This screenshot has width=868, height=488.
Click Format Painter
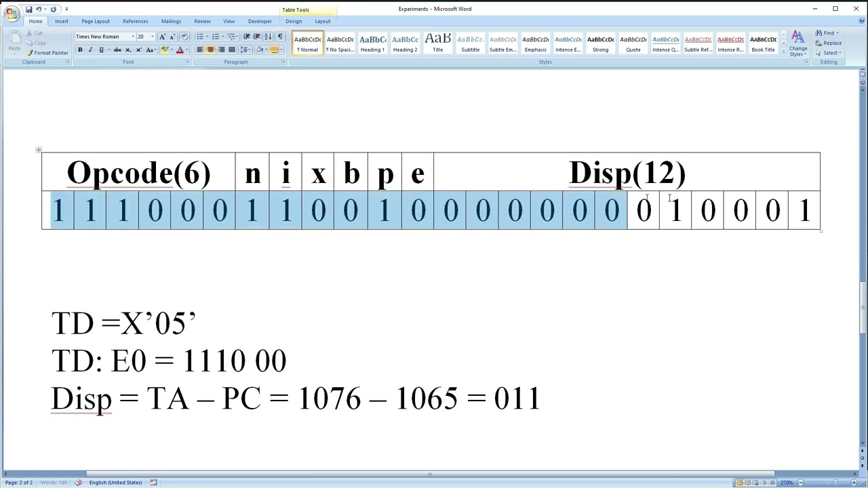[x=47, y=53]
